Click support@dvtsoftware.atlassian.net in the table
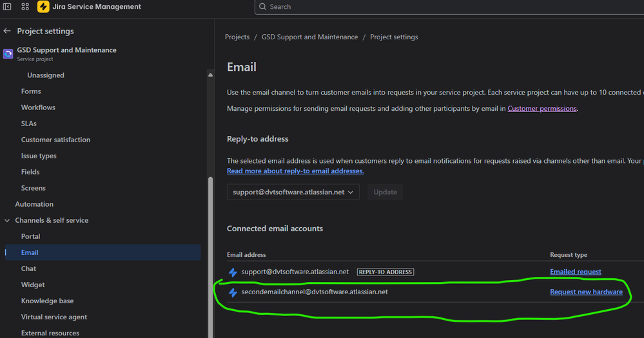Image resolution: width=644 pixels, height=338 pixels. click(295, 272)
